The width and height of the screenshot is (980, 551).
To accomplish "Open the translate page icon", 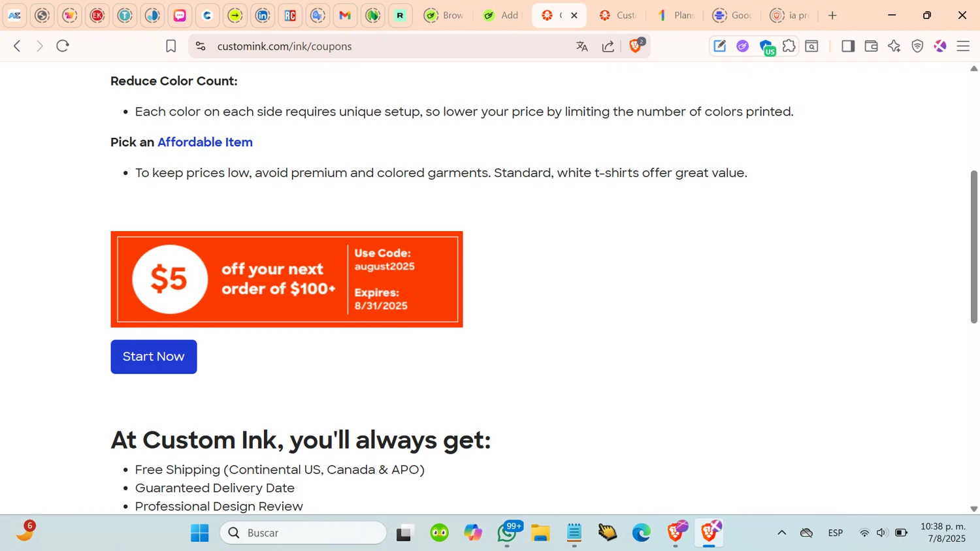I will click(x=582, y=46).
